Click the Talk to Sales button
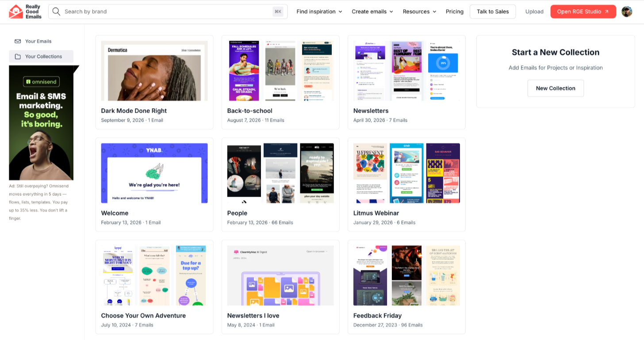644x340 pixels. pyautogui.click(x=493, y=11)
